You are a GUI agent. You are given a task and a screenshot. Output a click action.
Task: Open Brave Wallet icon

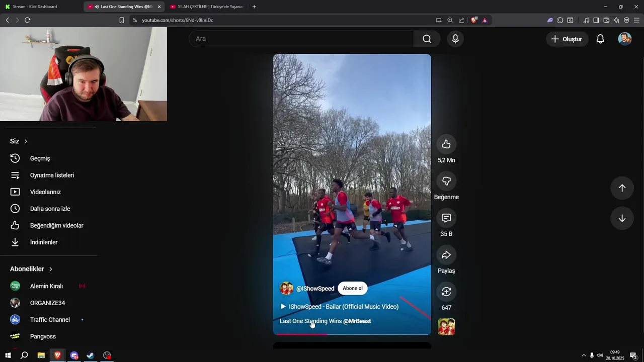pos(606,20)
